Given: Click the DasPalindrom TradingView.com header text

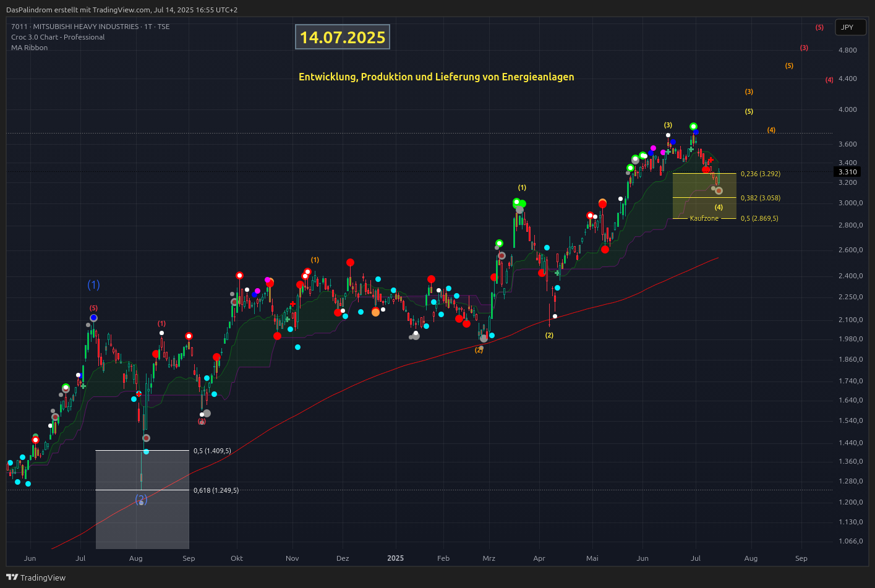Looking at the screenshot, I should point(122,10).
